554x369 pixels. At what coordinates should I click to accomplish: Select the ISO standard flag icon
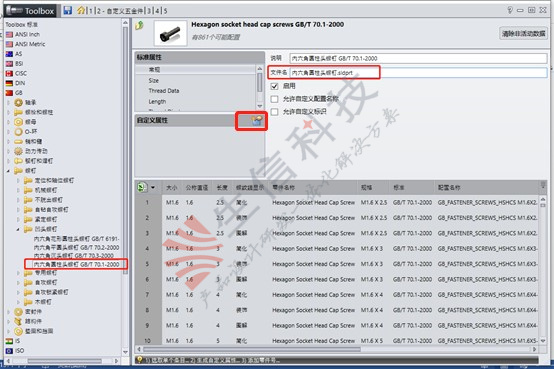(10, 351)
